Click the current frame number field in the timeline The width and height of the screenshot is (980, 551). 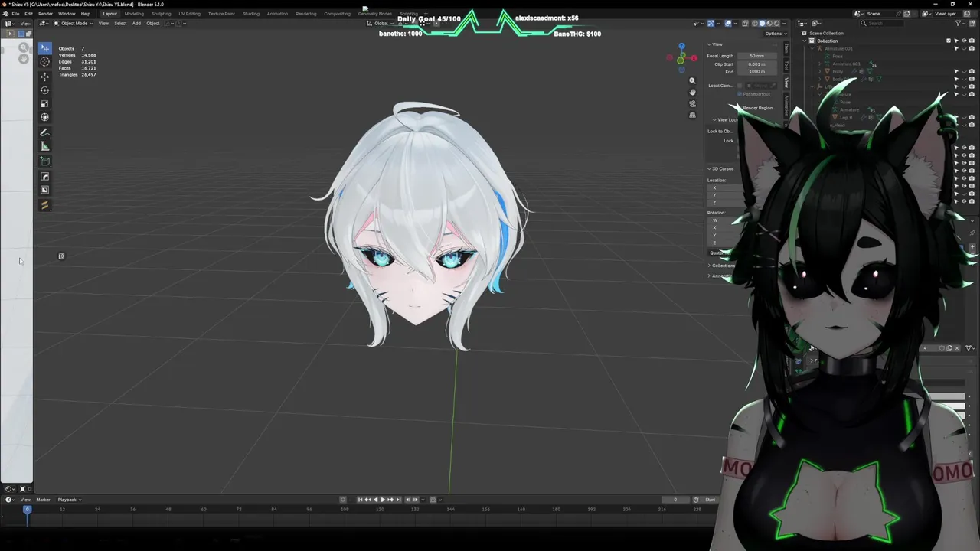coord(675,500)
